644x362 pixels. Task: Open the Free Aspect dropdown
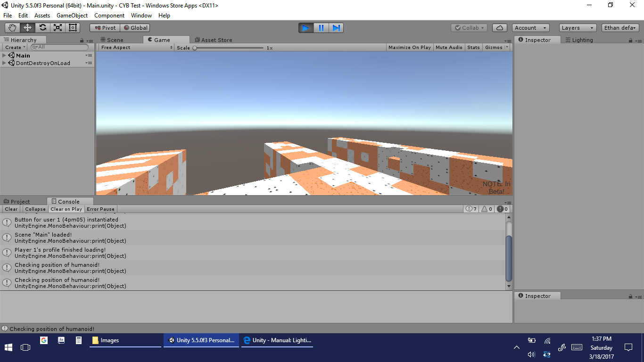point(136,48)
